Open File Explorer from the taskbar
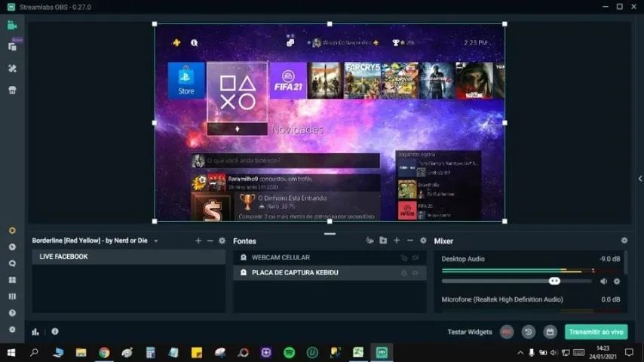Image resolution: width=644 pixels, height=362 pixels. (81, 352)
